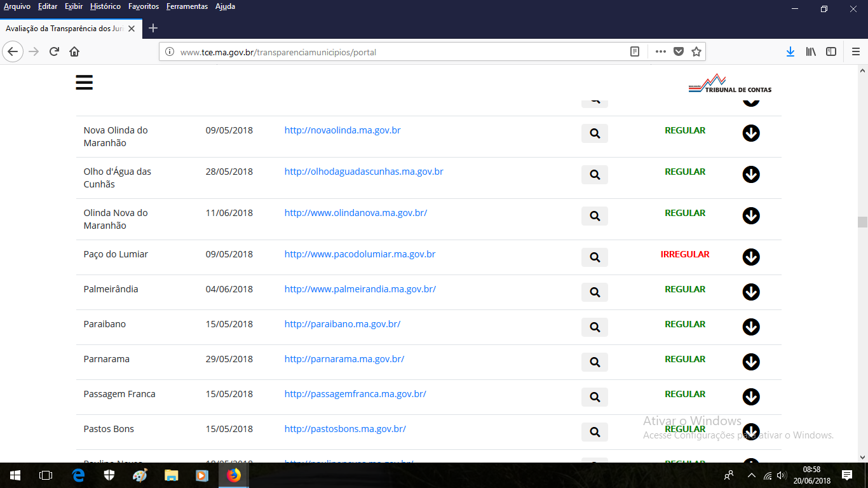This screenshot has height=488, width=868.
Task: Open page actions three-dot menu
Action: (661, 51)
